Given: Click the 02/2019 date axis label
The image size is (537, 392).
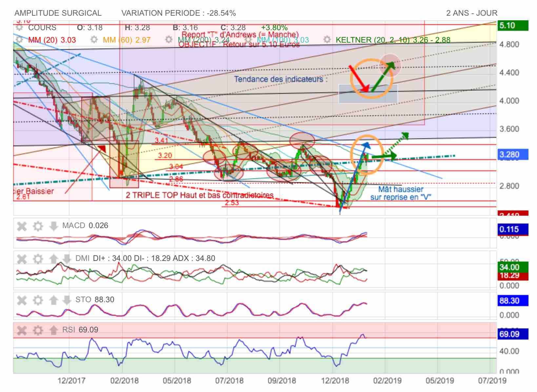Looking at the screenshot, I should [x=387, y=381].
